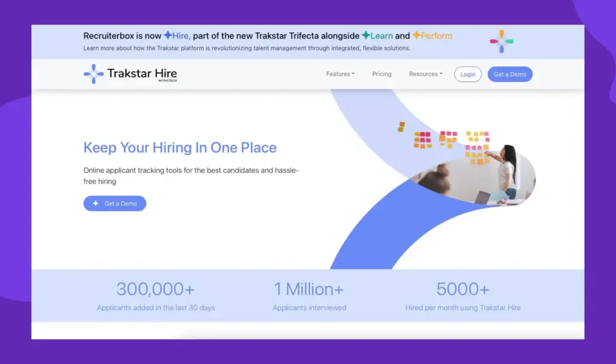Open the Hire link in banner
616x364 pixels.
tap(181, 35)
